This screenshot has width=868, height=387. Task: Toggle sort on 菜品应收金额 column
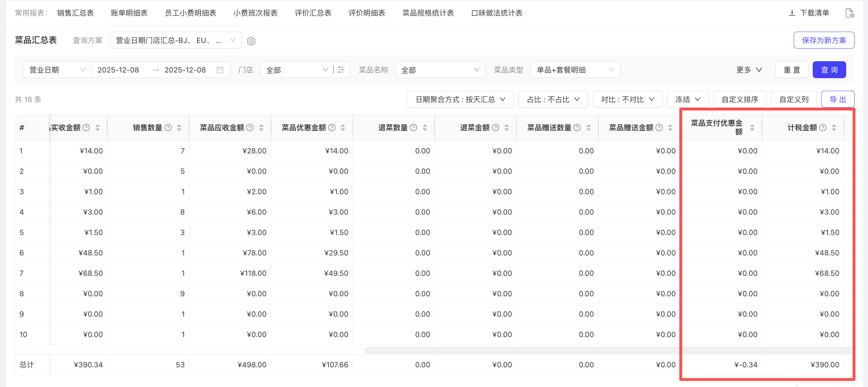(261, 128)
